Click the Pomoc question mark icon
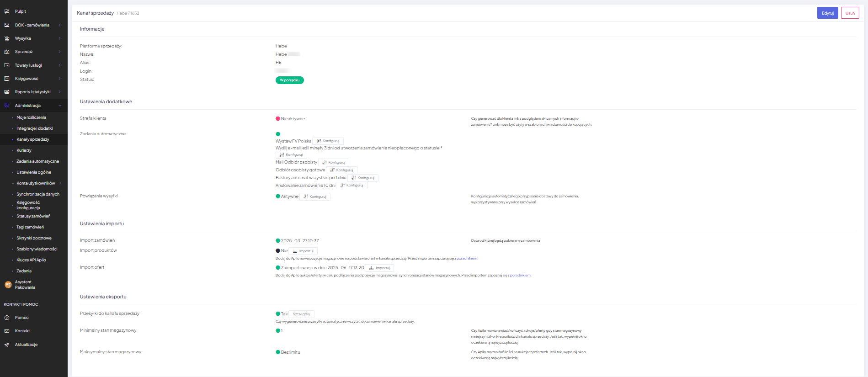868x377 pixels. point(7,318)
